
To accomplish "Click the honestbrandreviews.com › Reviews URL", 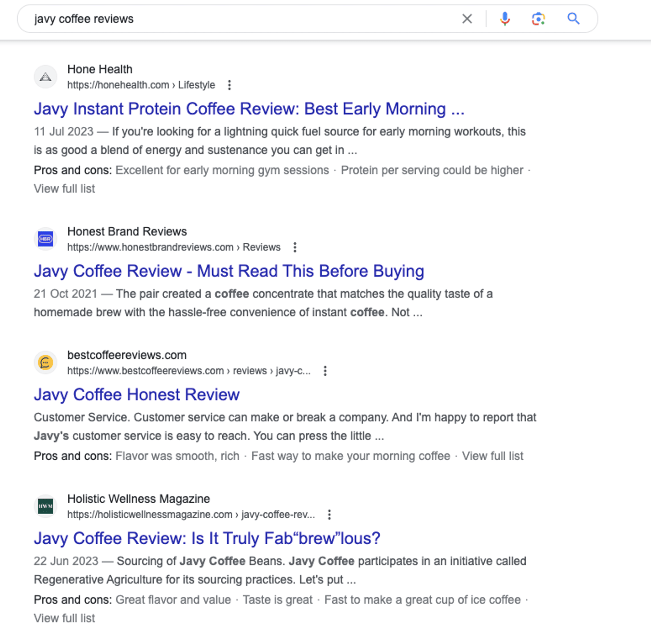I will click(x=174, y=247).
